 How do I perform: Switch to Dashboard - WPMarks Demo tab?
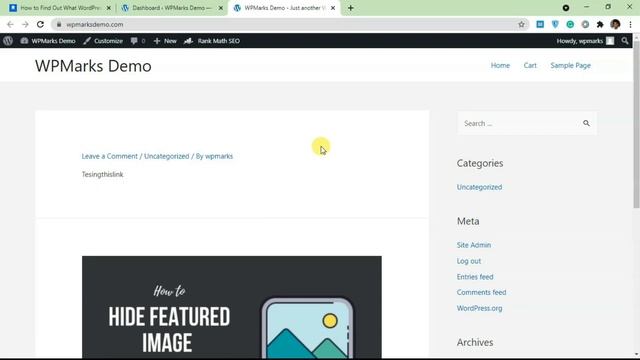click(x=172, y=8)
